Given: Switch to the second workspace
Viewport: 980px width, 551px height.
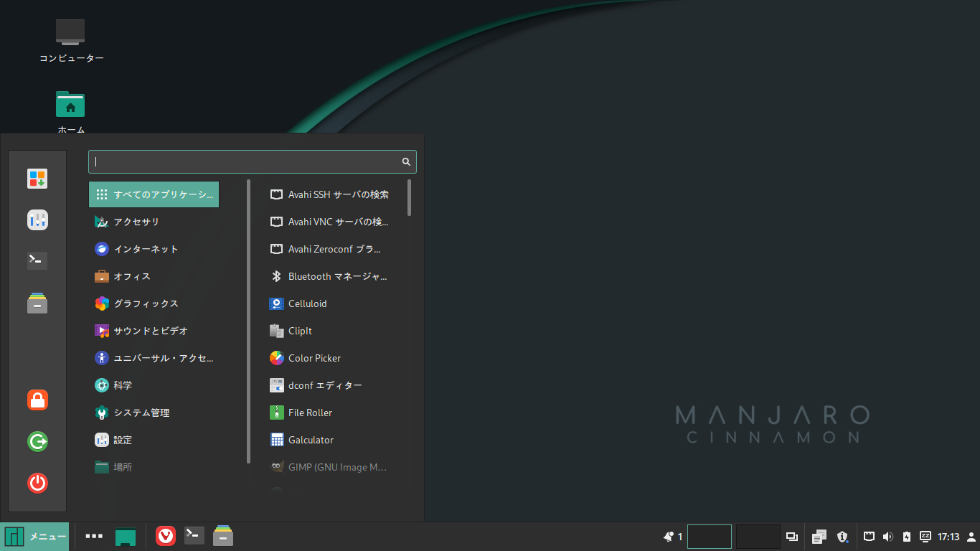Looking at the screenshot, I should point(758,537).
